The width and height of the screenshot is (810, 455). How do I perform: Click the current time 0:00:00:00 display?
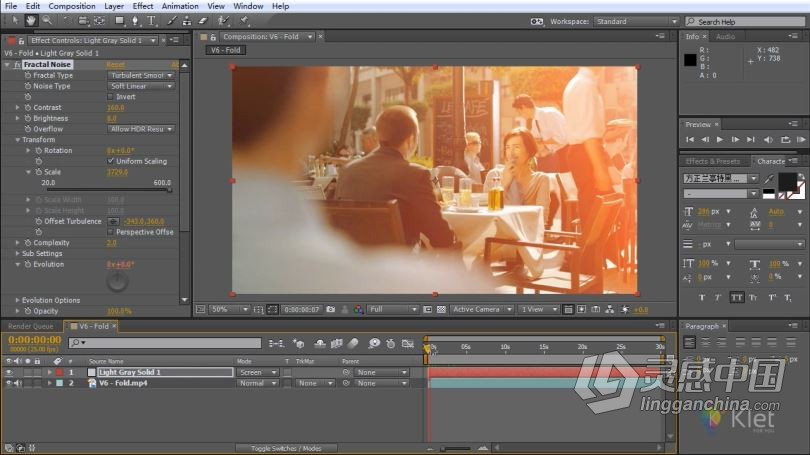click(35, 340)
